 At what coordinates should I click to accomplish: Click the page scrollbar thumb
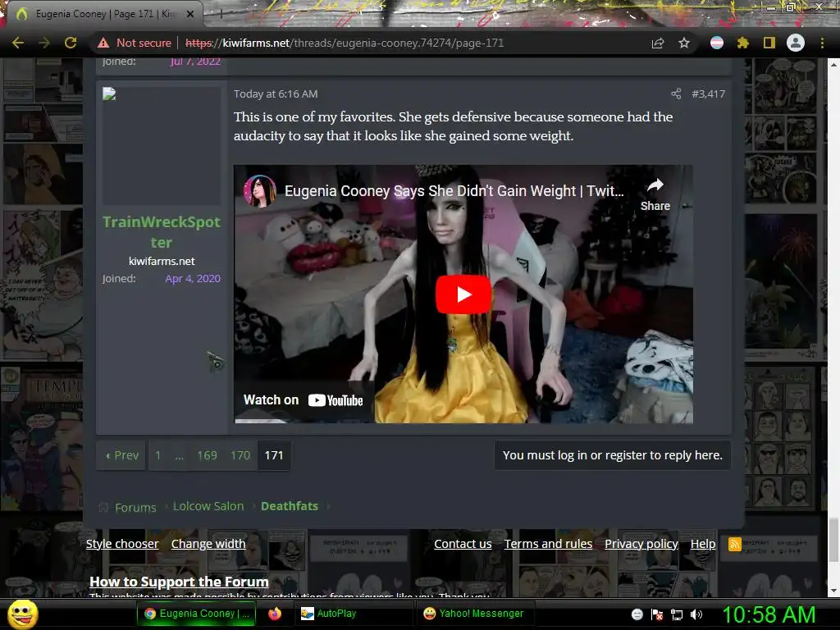(x=833, y=540)
